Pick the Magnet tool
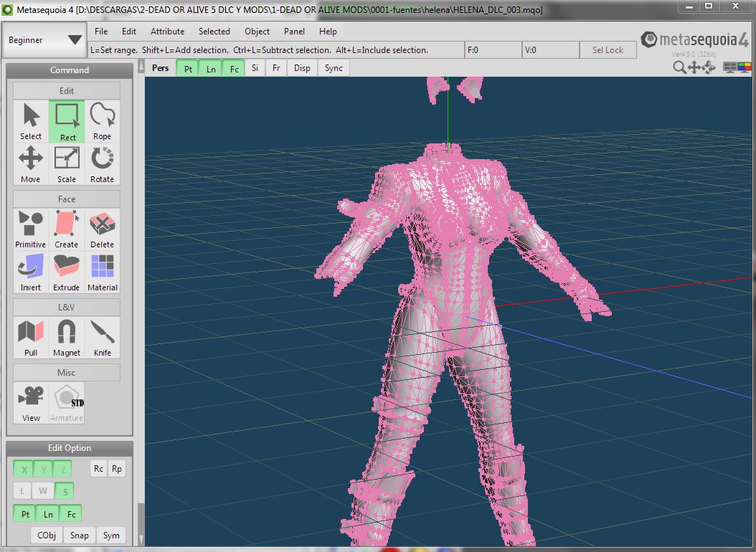Image resolution: width=756 pixels, height=552 pixels. tap(67, 337)
